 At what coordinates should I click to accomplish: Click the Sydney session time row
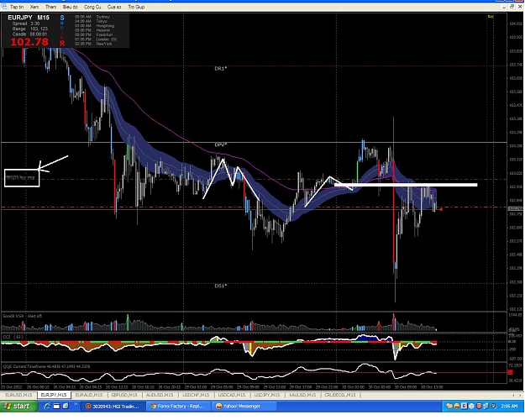pyautogui.click(x=92, y=17)
